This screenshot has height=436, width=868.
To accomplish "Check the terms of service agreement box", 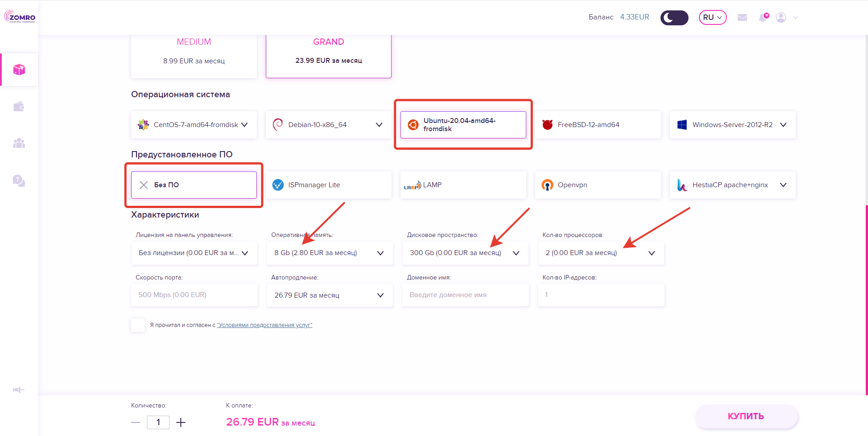I will click(138, 325).
